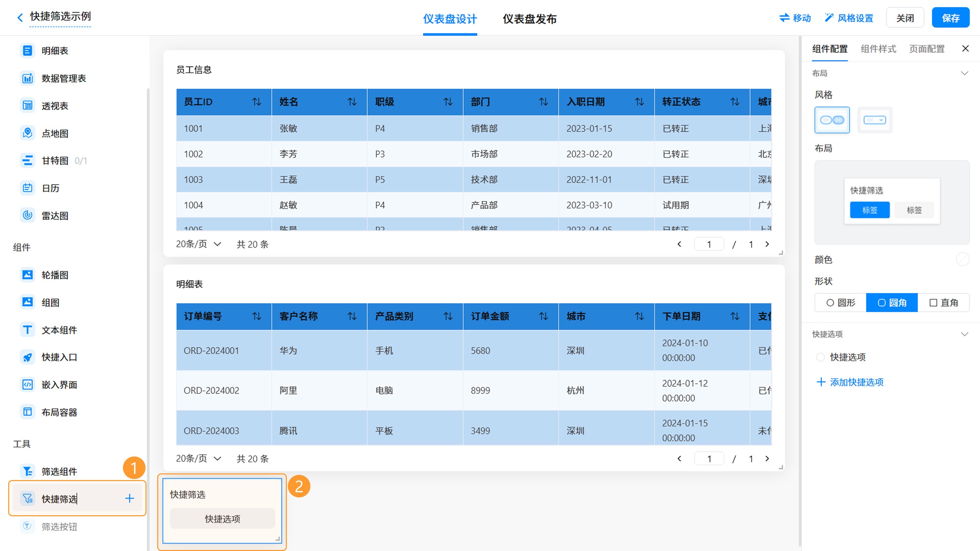The image size is (980, 551).
Task: Sort by 客户名称 column
Action: [352, 316]
